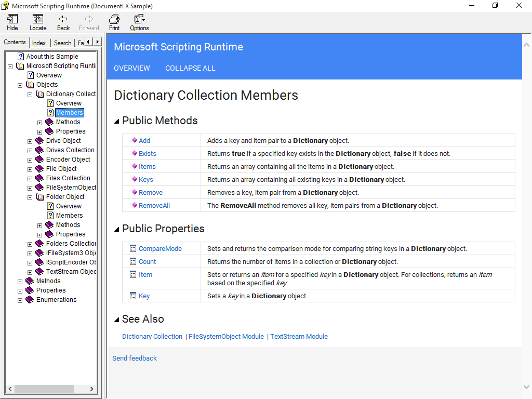The width and height of the screenshot is (532, 399).
Task: Select the Folders Collection tree item
Action: click(x=71, y=244)
